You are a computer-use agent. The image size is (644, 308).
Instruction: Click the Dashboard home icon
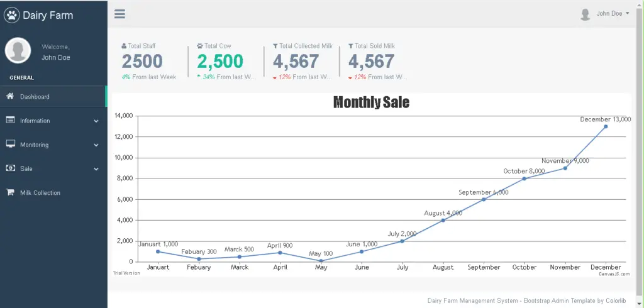click(10, 96)
